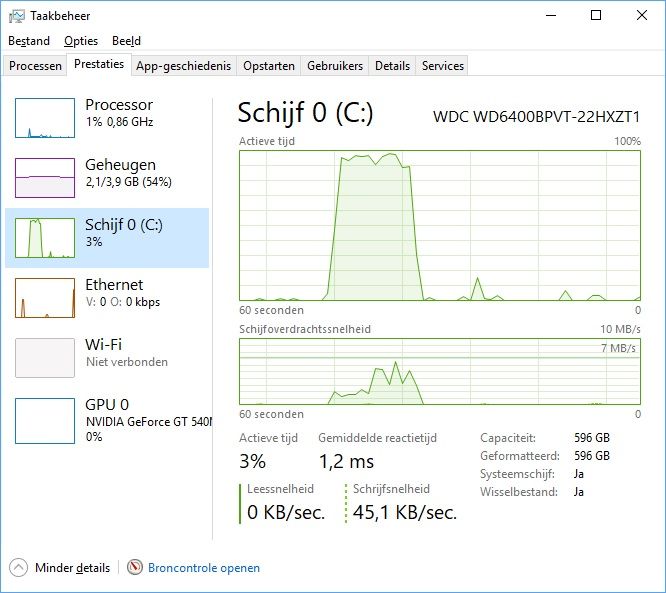Select the Ethernet graph thumbnail
This screenshot has width=666, height=593.
tap(45, 298)
